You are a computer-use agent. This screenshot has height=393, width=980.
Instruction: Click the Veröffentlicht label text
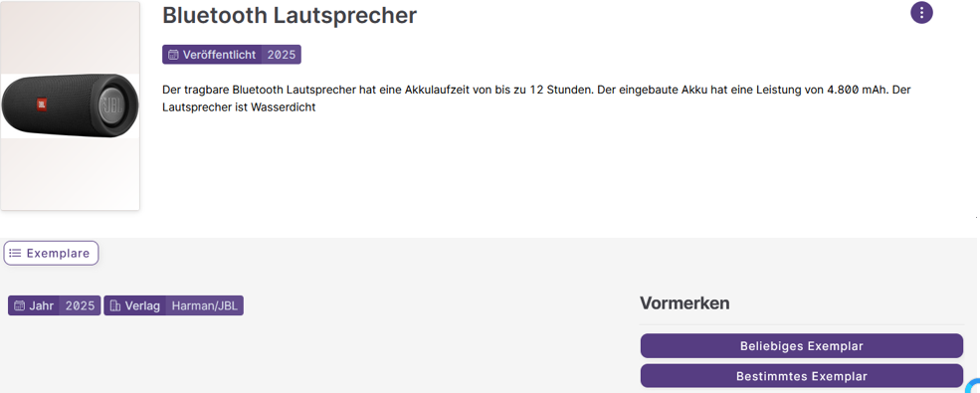[x=219, y=55]
